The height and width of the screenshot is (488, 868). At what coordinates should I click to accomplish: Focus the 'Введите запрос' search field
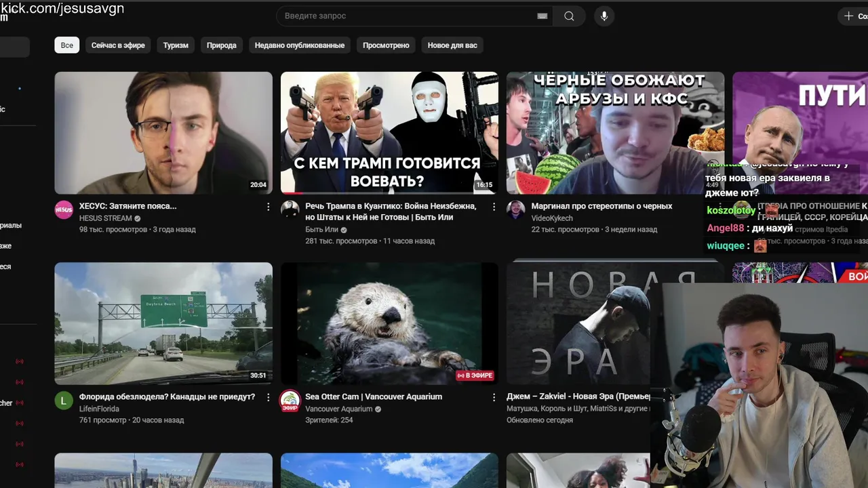pyautogui.click(x=414, y=16)
